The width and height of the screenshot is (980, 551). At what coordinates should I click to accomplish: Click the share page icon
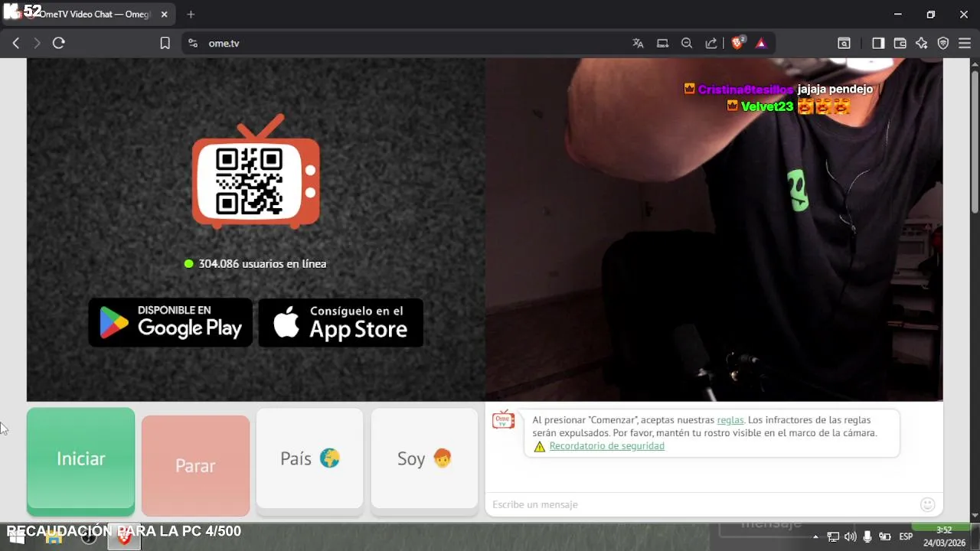tap(711, 44)
